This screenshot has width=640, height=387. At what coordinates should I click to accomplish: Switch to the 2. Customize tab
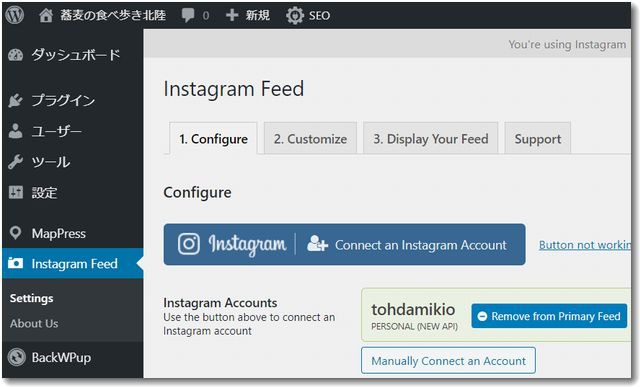tap(310, 139)
